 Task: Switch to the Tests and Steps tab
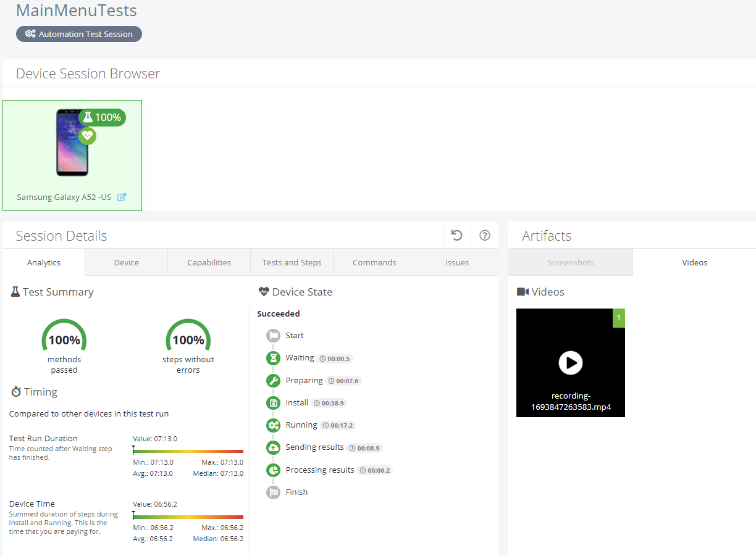click(292, 262)
